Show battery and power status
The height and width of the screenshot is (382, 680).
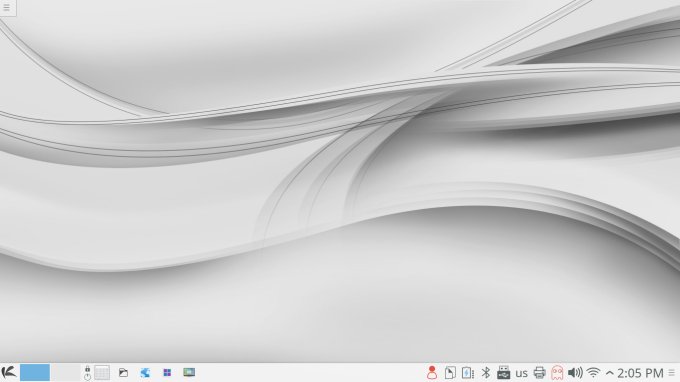pyautogui.click(x=468, y=372)
